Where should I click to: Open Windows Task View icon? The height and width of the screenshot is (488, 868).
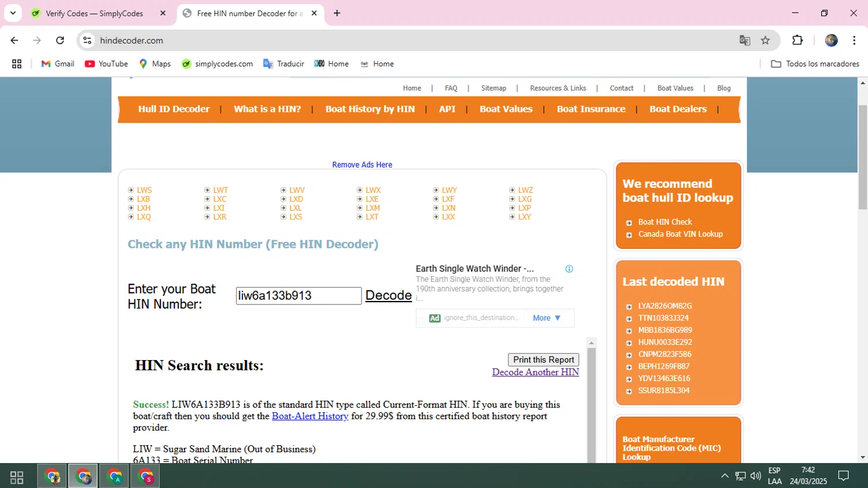tap(17, 477)
